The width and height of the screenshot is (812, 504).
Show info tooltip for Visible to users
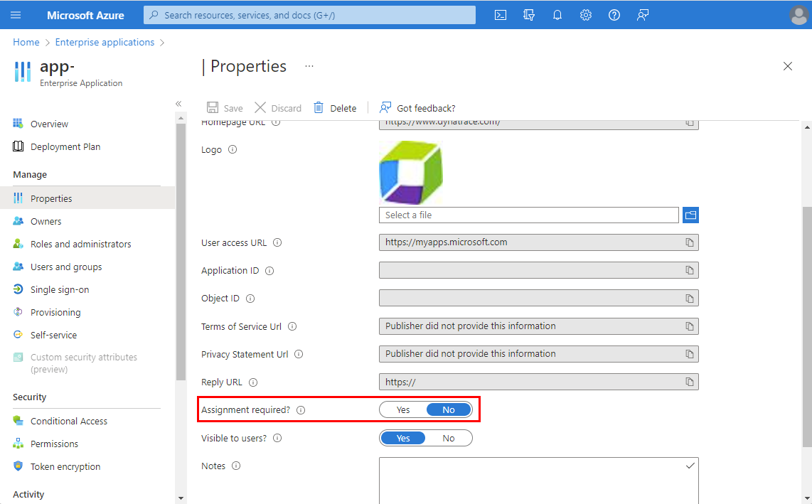pos(277,438)
